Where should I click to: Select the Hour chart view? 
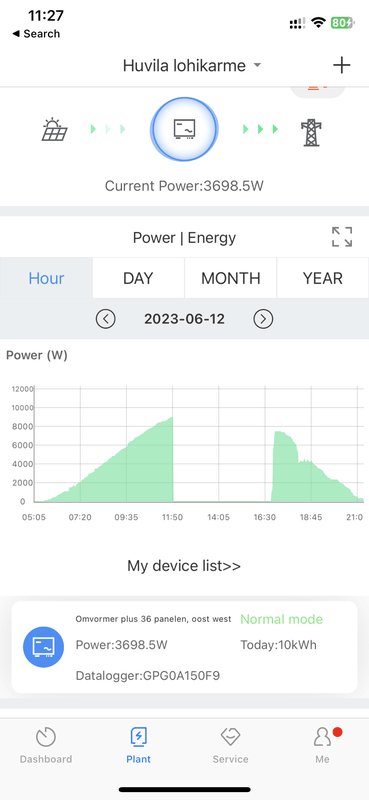[46, 278]
